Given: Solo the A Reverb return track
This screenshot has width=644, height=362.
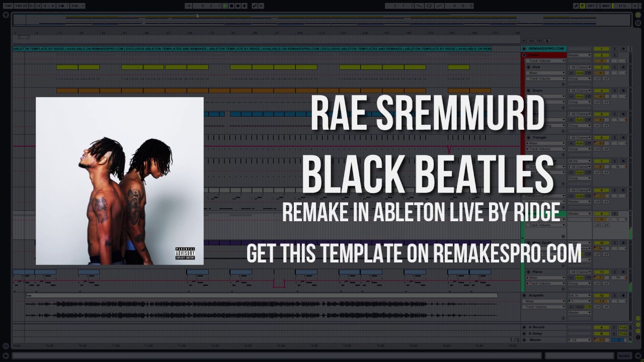Looking at the screenshot, I should coord(614,327).
